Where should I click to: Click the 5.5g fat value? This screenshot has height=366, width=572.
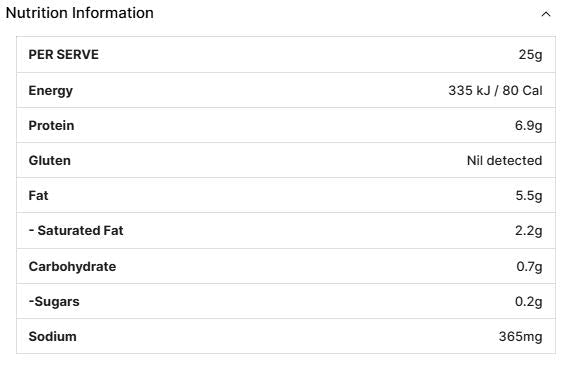529,196
